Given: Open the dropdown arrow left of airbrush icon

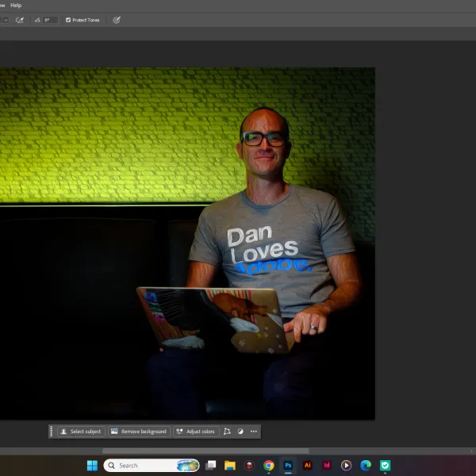Looking at the screenshot, I should click(x=6, y=20).
